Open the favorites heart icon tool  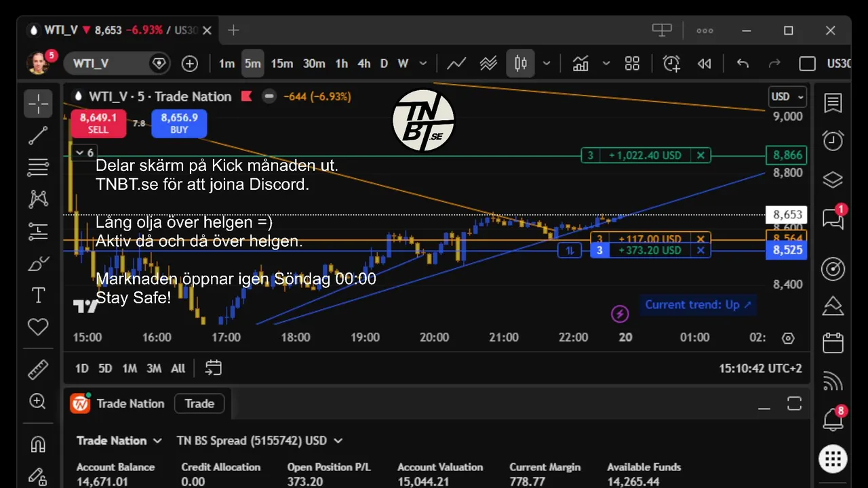(x=39, y=327)
